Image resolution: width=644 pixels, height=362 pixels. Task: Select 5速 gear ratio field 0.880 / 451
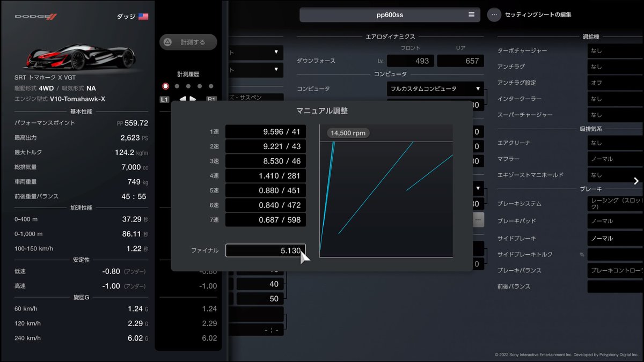pos(266,190)
